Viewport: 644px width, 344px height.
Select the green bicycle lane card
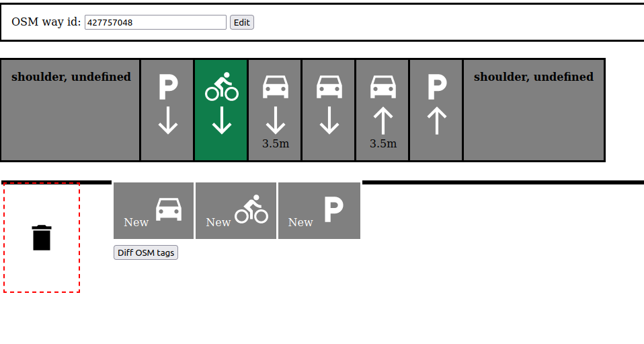[221, 110]
